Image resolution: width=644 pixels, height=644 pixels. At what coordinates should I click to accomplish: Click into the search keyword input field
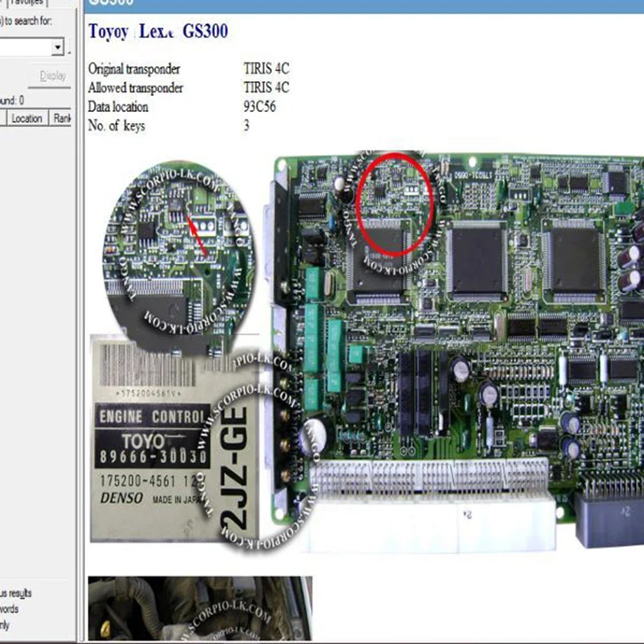[x=26, y=47]
